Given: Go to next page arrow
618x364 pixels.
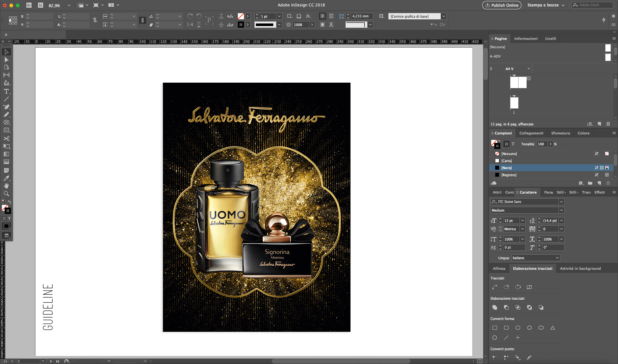Looking at the screenshot, I should [51, 361].
